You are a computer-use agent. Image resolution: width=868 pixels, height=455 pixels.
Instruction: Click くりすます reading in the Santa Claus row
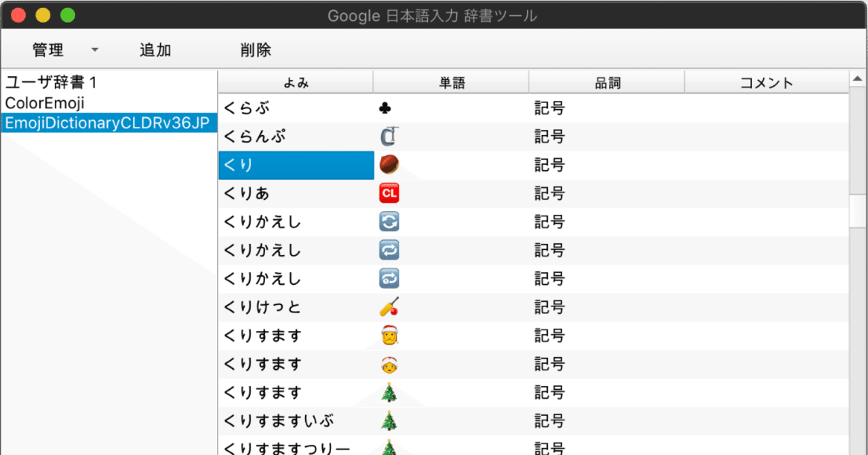click(x=296, y=336)
